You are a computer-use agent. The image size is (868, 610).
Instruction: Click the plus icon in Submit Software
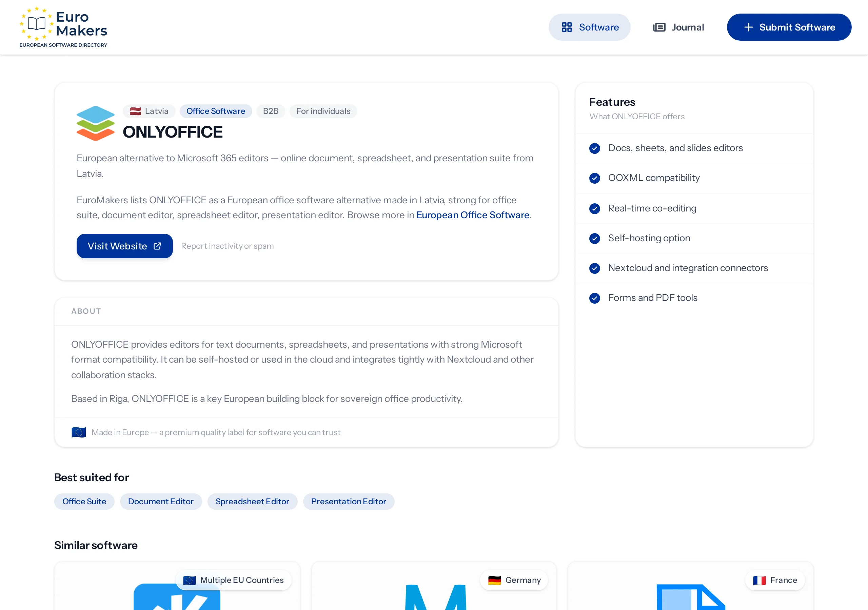click(749, 27)
